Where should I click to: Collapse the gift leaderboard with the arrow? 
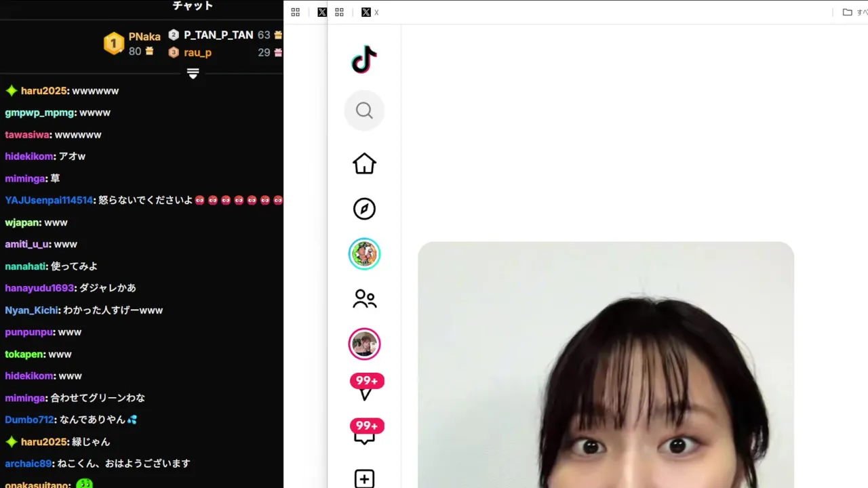point(193,73)
